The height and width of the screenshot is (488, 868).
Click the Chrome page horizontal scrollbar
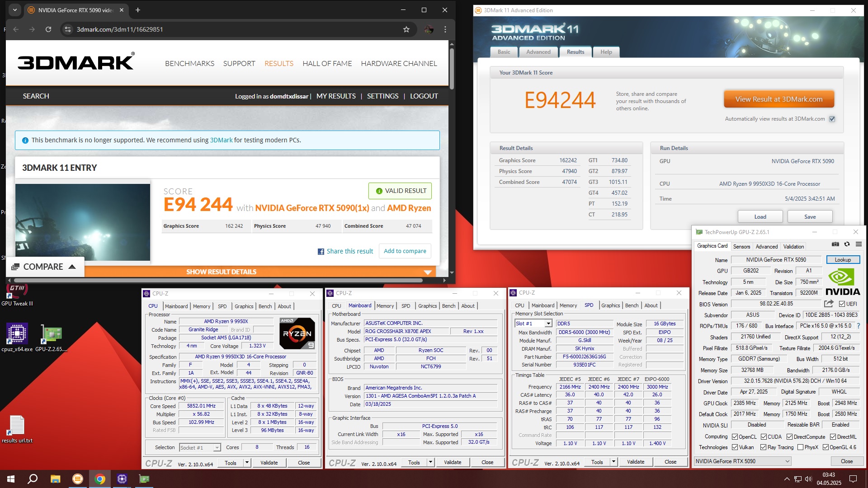(218, 281)
